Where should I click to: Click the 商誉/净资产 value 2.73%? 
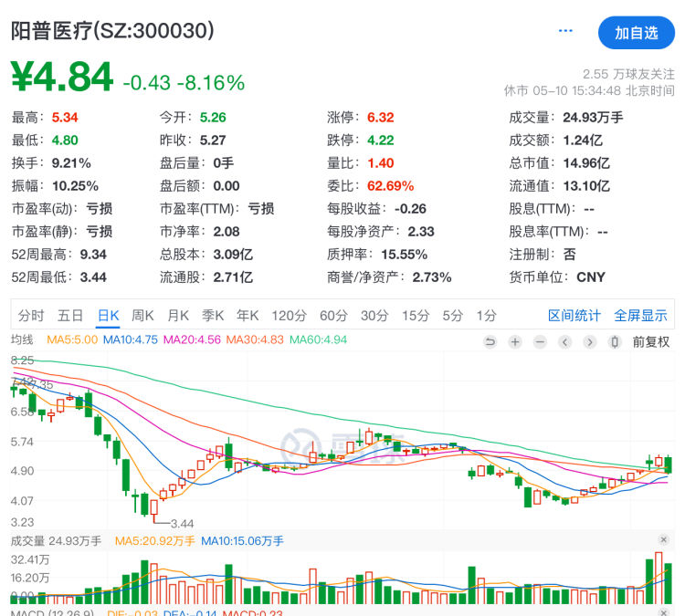point(432,277)
